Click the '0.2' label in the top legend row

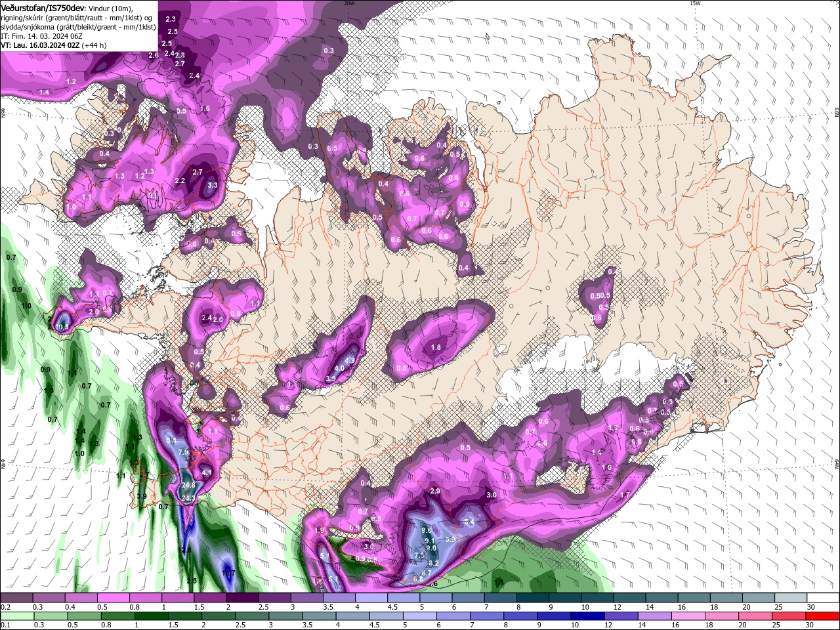click(x=7, y=607)
